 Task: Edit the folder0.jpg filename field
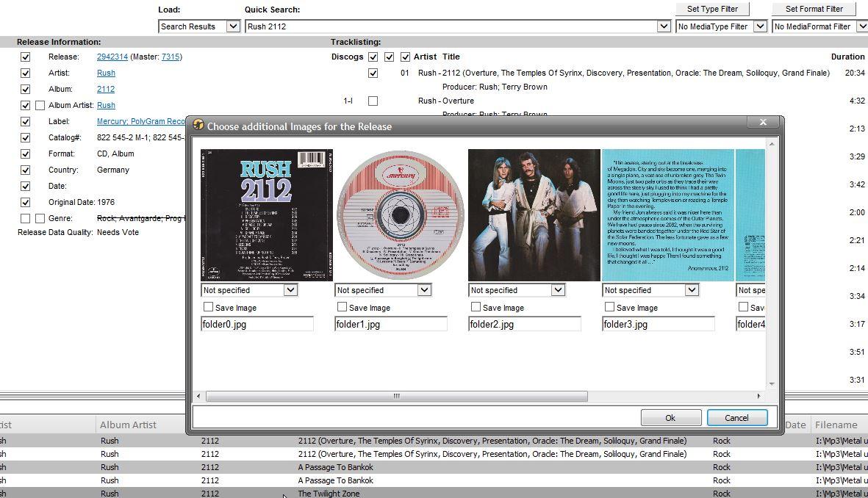257,324
